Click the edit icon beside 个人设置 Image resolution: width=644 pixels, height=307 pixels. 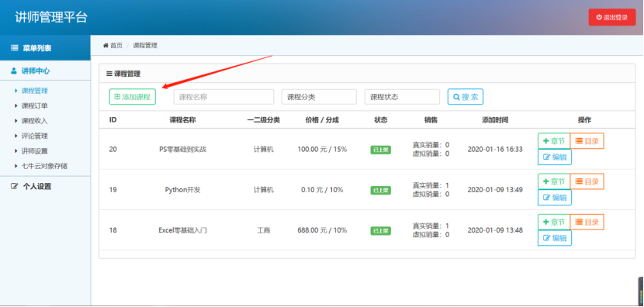[x=15, y=186]
